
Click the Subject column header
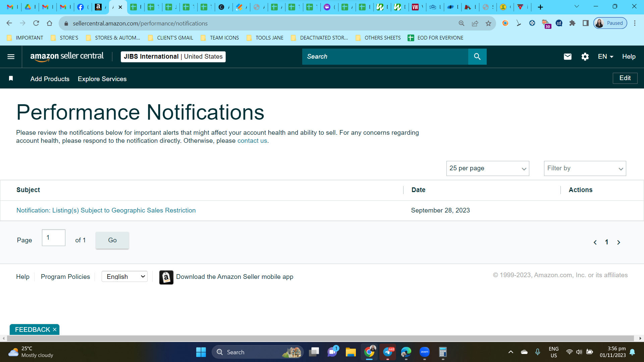28,190
